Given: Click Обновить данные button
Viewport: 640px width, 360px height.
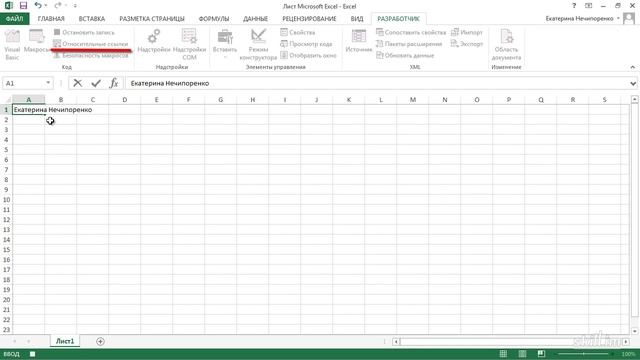Looking at the screenshot, I should point(405,55).
